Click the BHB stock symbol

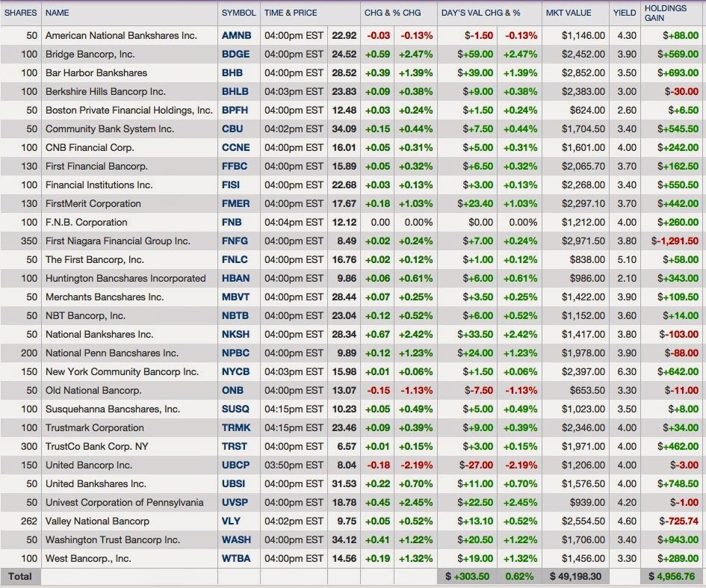click(x=232, y=72)
